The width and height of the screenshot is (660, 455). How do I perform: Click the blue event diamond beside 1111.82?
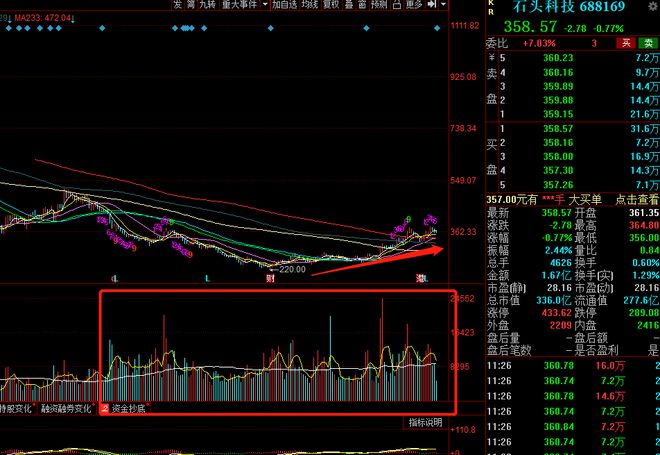click(437, 28)
